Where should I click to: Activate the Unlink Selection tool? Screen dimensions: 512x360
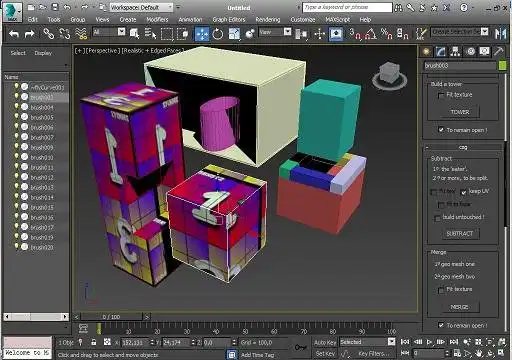pos(65,34)
